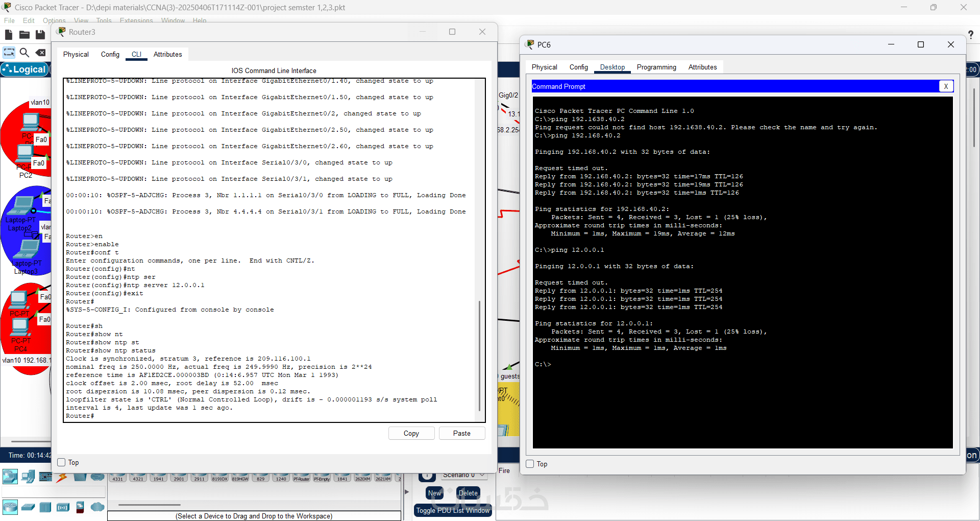This screenshot has height=521, width=980.
Task: Pick the 1941 router device
Action: (159, 478)
